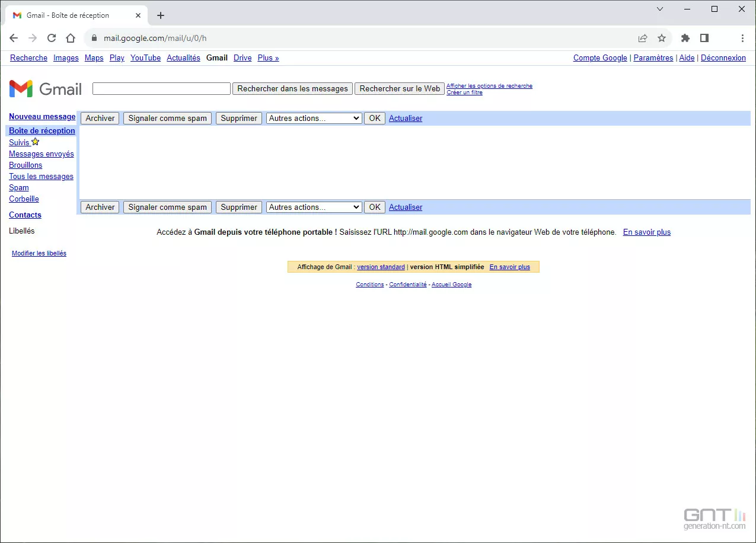
Task: Click the share page icon in address bar
Action: pos(643,38)
